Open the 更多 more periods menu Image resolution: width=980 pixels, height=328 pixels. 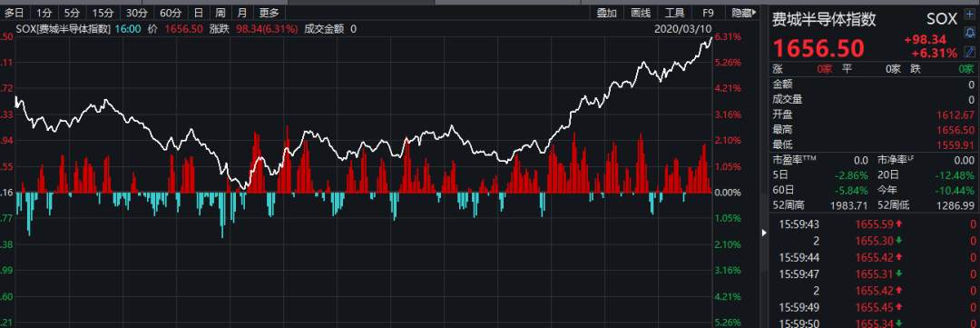click(269, 13)
